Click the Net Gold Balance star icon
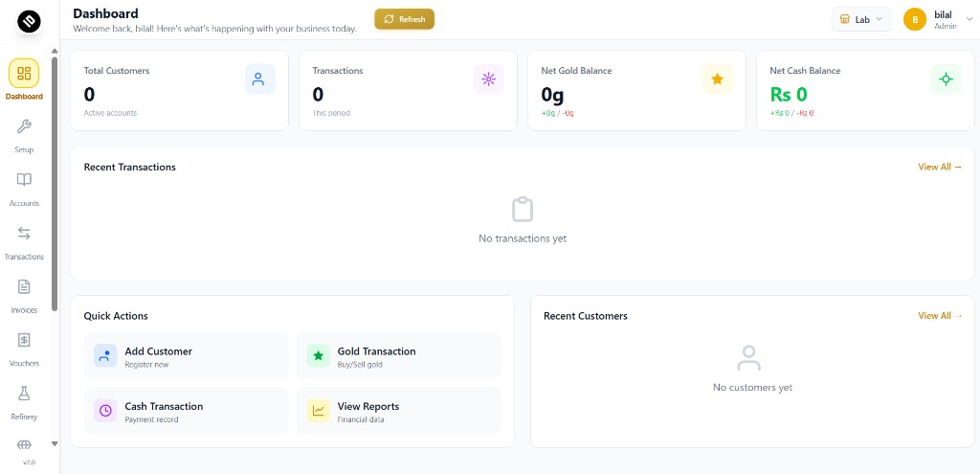The height and width of the screenshot is (474, 980). (x=717, y=79)
